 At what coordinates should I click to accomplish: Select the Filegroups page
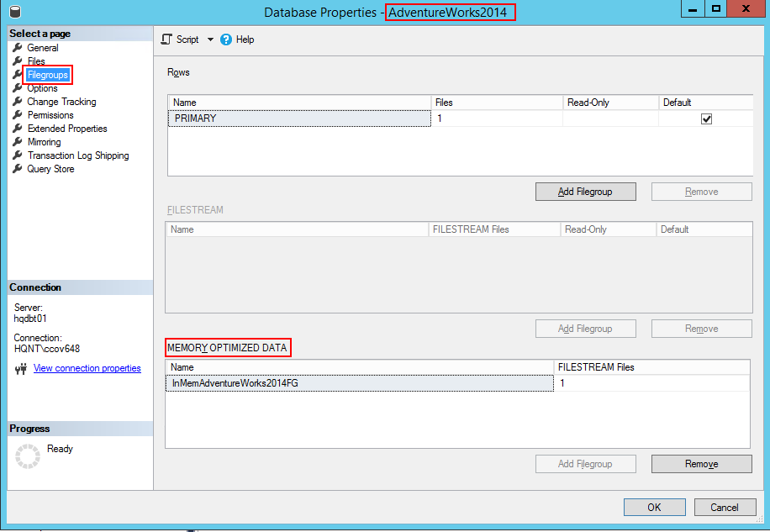click(48, 75)
